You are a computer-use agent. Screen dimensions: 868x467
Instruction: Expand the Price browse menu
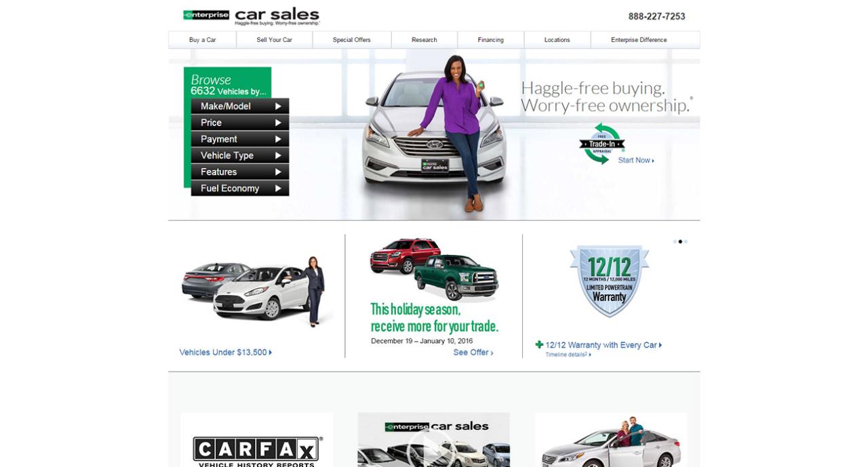241,122
